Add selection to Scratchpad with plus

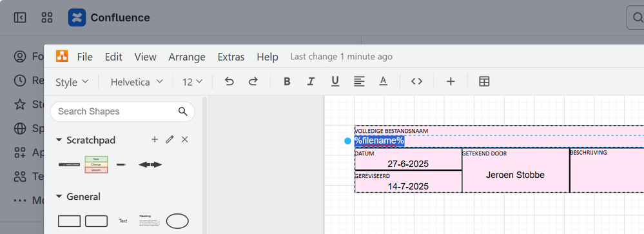(155, 140)
